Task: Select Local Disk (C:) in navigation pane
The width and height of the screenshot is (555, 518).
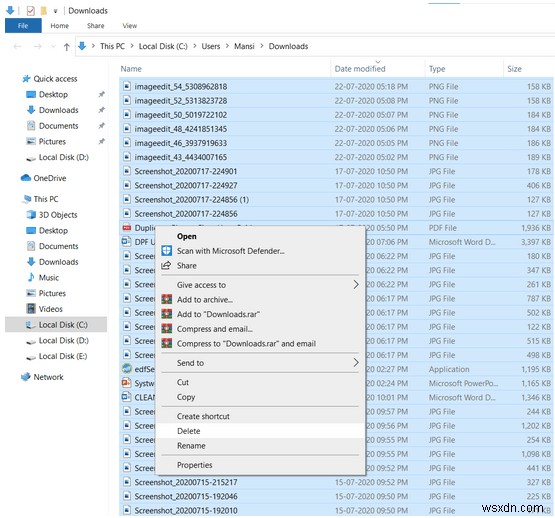Action: [56, 324]
